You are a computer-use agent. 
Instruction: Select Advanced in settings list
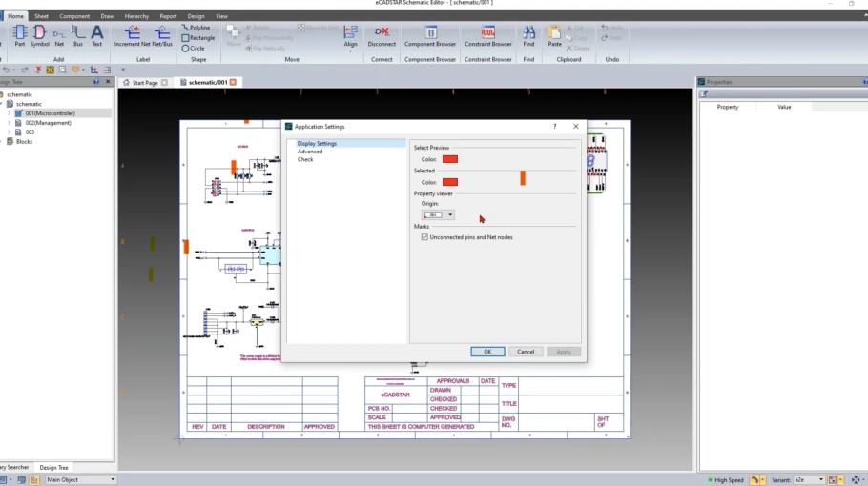(310, 152)
